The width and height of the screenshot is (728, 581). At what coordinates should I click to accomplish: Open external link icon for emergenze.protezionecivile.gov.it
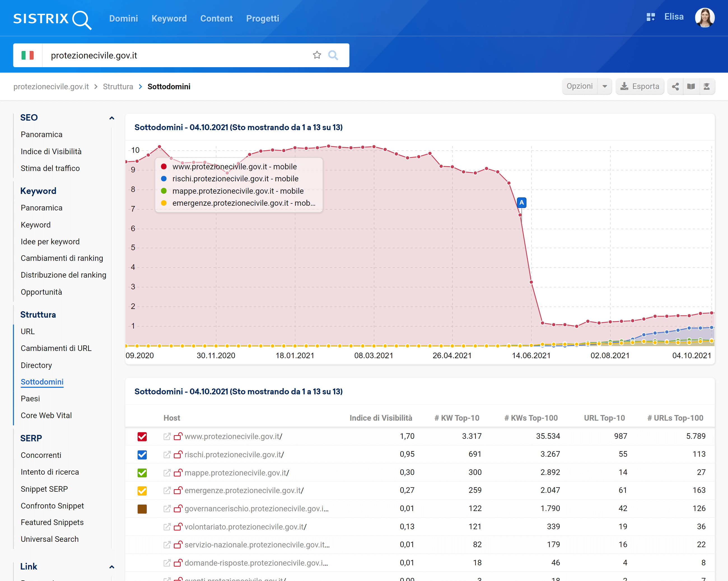167,491
